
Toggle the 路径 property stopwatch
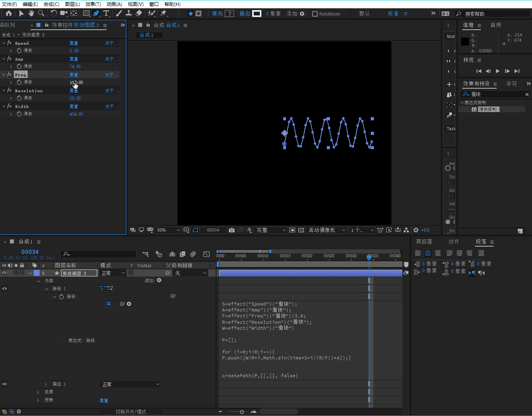[61, 296]
